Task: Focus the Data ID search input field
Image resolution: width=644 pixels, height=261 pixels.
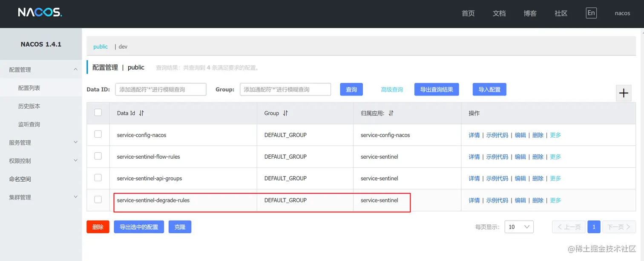Action: pos(161,90)
